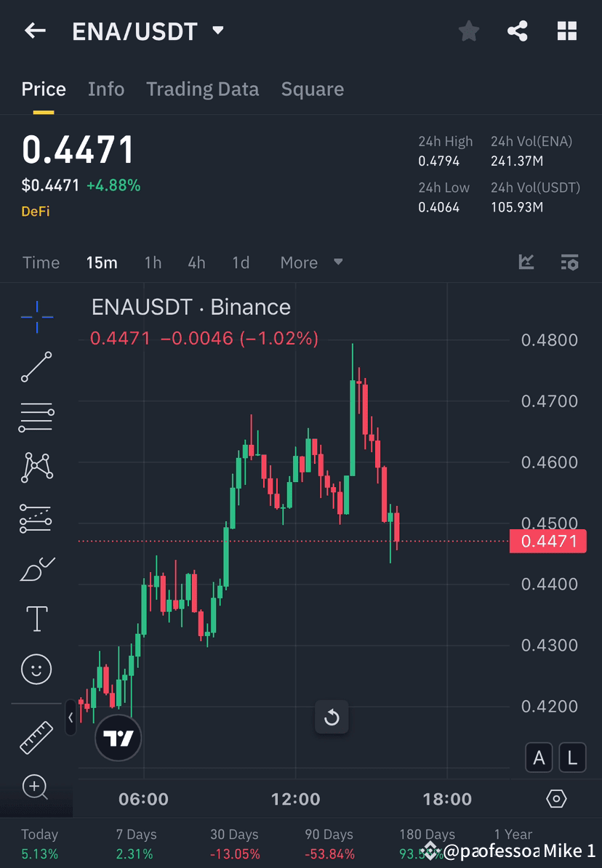Toggle auto-scale with the A button

[539, 757]
